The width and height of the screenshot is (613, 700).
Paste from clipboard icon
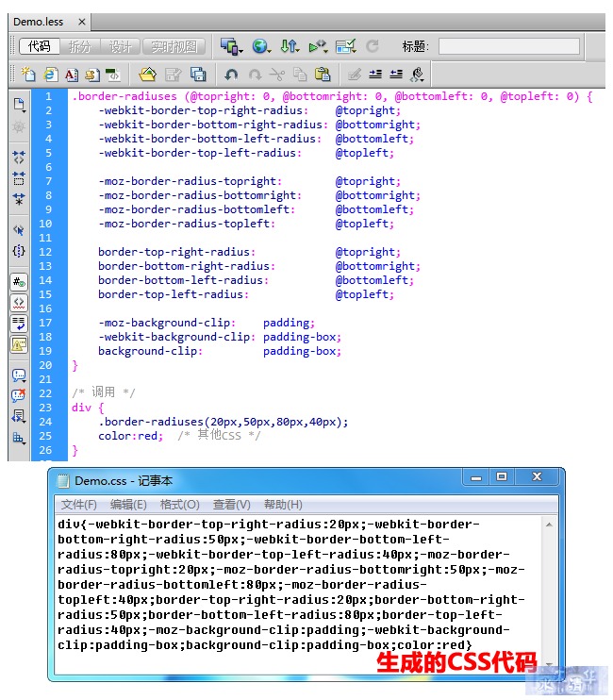[x=323, y=74]
